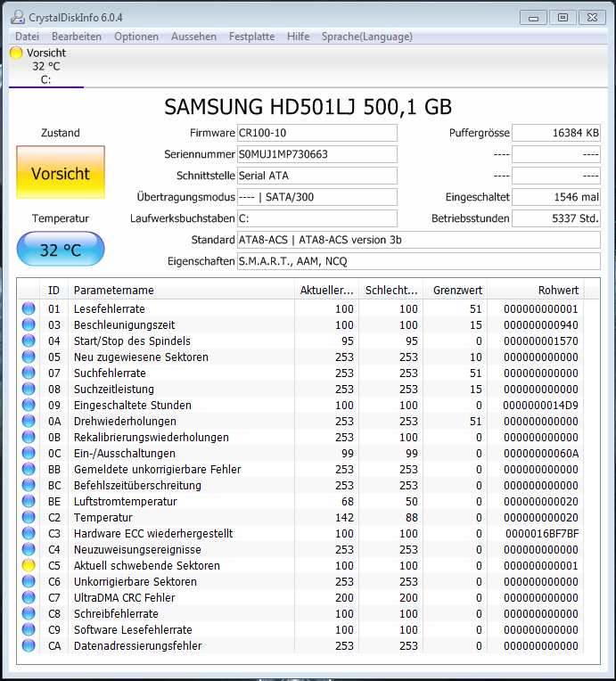616x681 pixels.
Task: Click the blue status dot for Schreibfehlerrate
Action: (29, 613)
